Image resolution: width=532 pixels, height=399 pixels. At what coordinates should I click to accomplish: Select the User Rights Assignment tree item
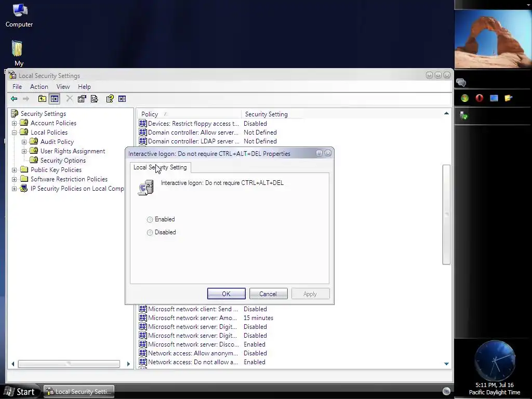pyautogui.click(x=73, y=151)
